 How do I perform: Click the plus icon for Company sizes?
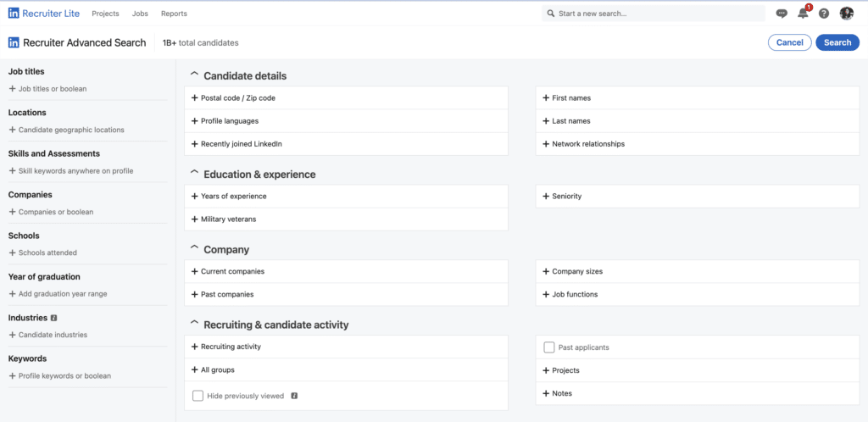546,271
